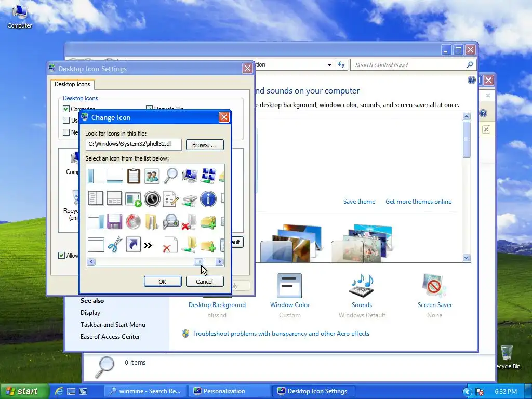The width and height of the screenshot is (532, 399).
Task: Click the Show Desktop quick launch icon
Action: [71, 391]
